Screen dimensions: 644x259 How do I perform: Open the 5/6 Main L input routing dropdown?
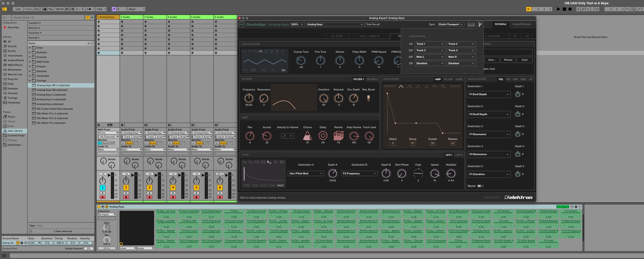430,57
